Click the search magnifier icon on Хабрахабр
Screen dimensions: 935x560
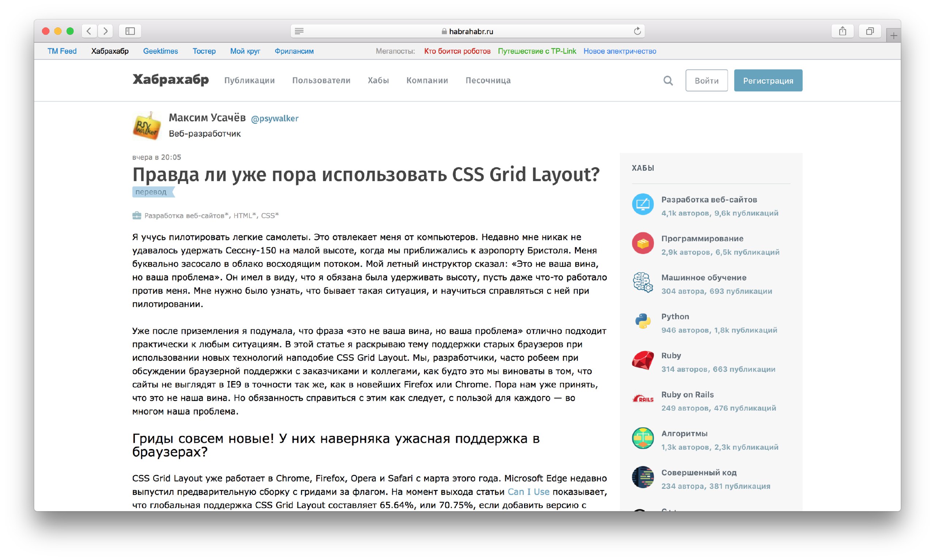668,80
